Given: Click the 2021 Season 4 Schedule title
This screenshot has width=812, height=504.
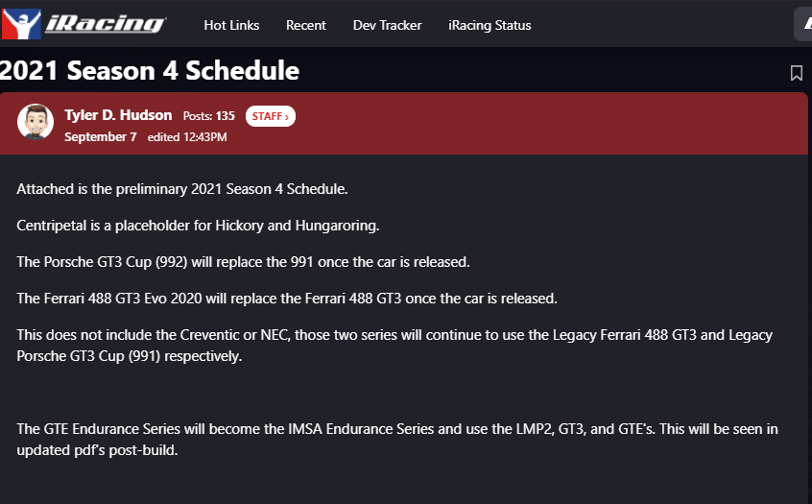Looking at the screenshot, I should click(x=150, y=70).
